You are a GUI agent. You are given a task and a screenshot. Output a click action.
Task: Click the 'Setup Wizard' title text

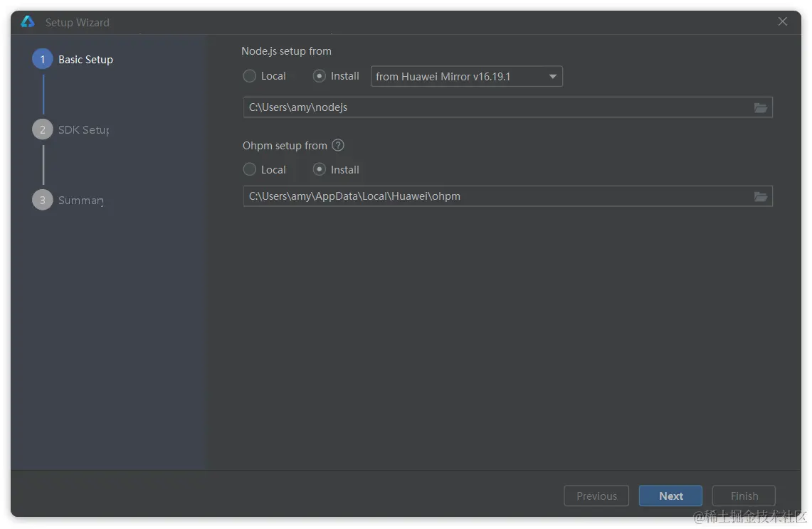pyautogui.click(x=77, y=23)
